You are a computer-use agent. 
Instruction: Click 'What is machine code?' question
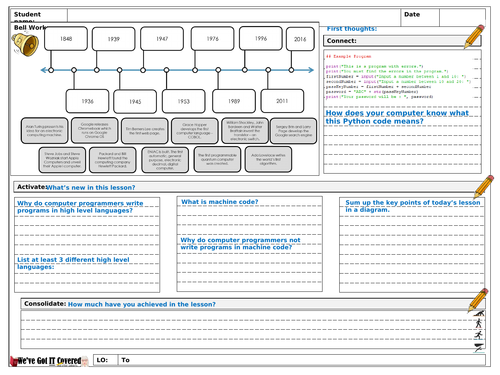click(x=220, y=202)
